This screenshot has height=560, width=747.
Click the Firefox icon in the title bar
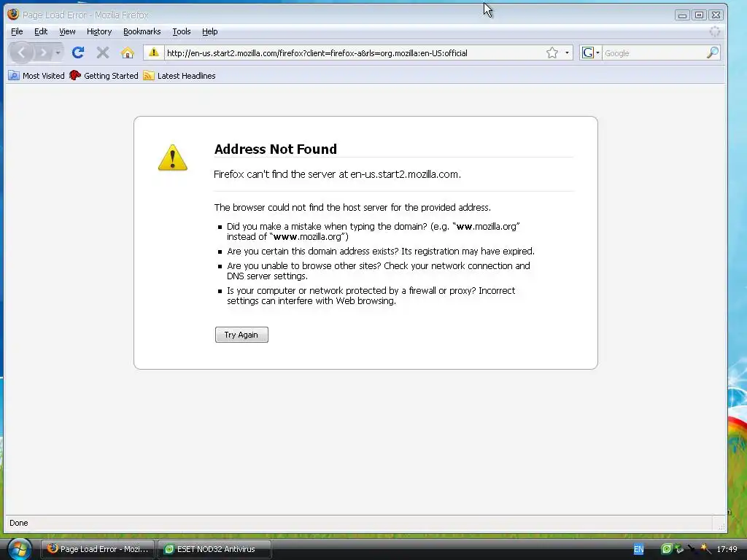13,15
